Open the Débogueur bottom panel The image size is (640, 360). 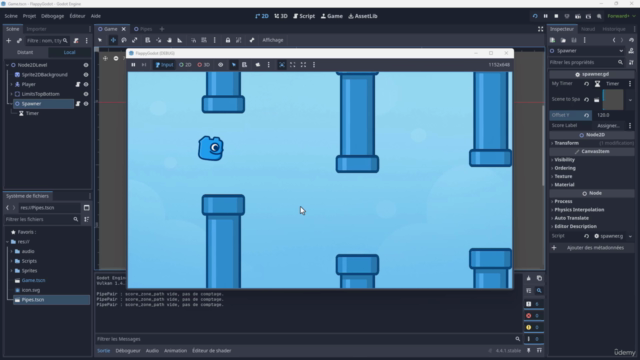128,351
